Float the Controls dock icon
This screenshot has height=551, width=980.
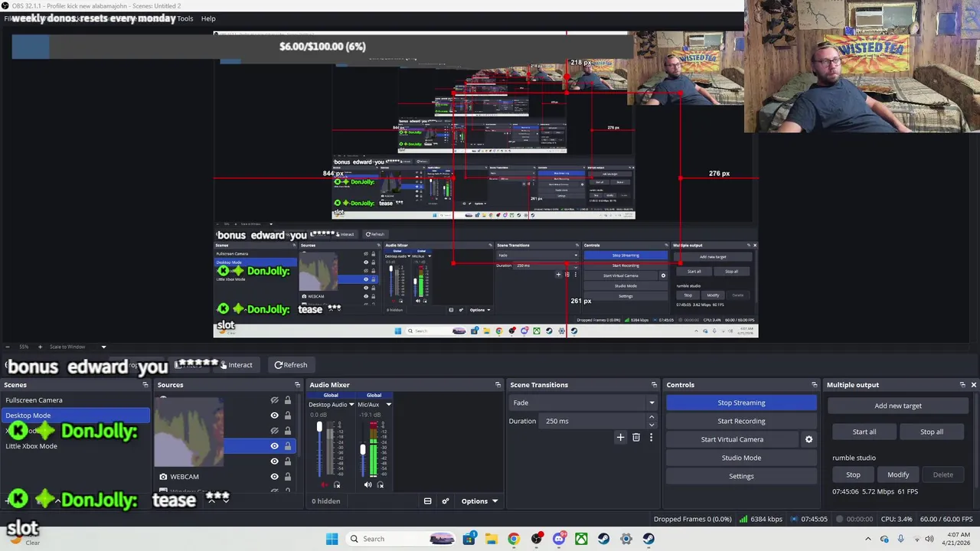pos(814,385)
